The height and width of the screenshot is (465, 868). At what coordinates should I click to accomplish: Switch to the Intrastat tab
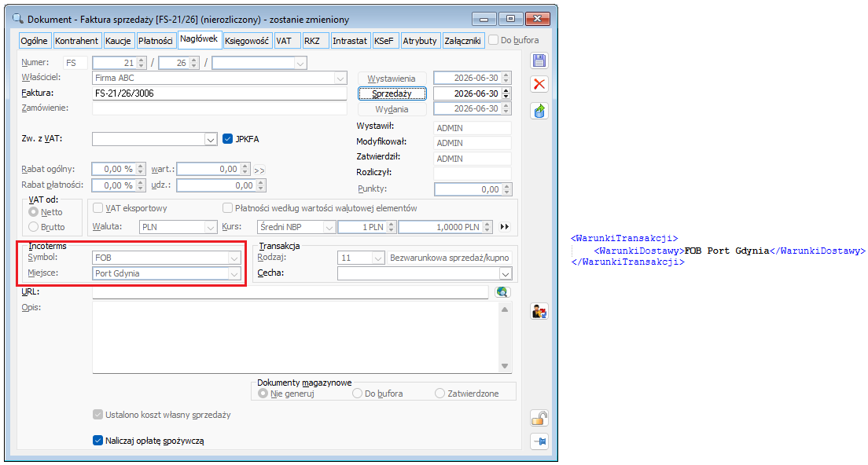[350, 40]
